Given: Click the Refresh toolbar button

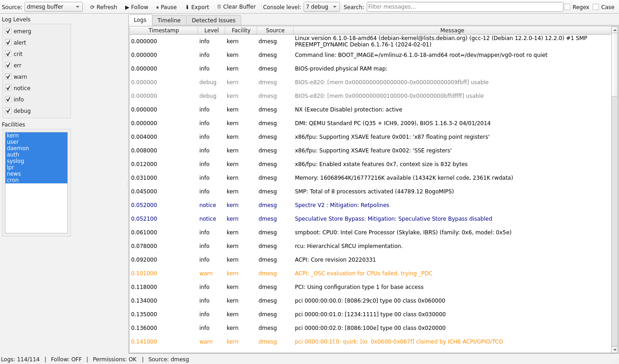Looking at the screenshot, I should point(103,7).
